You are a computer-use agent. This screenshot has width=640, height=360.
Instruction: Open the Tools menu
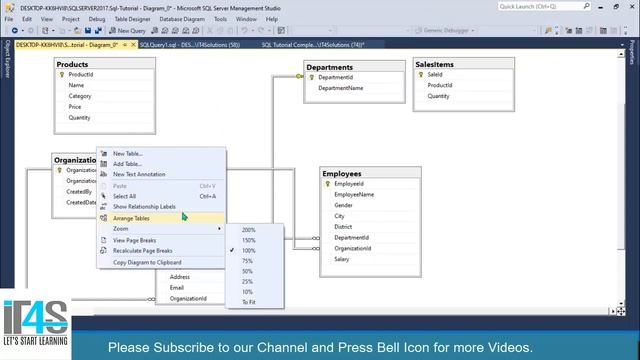[x=220, y=19]
